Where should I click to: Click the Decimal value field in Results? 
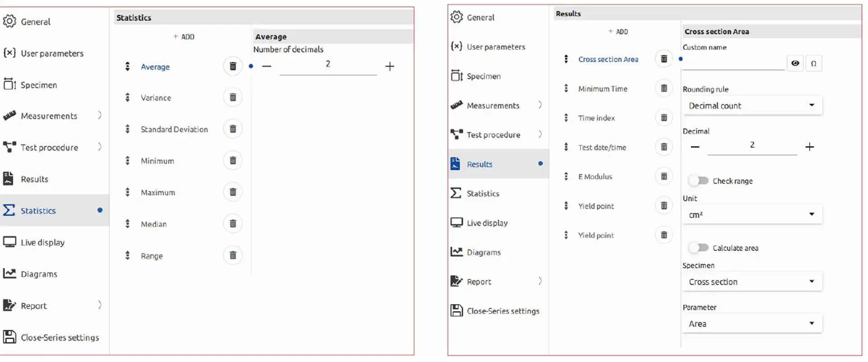pyautogui.click(x=752, y=146)
